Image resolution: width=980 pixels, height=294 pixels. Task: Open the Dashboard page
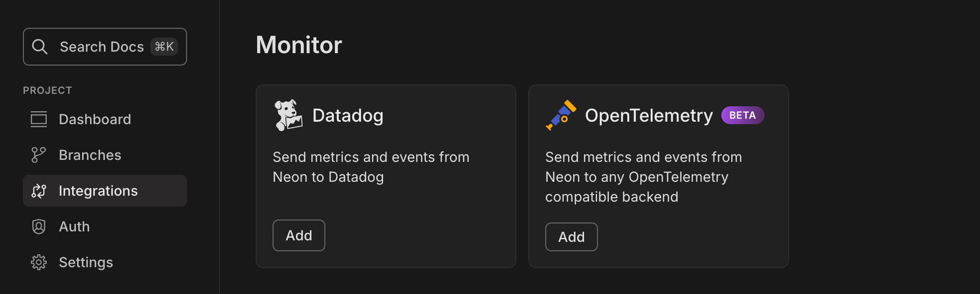coord(95,119)
